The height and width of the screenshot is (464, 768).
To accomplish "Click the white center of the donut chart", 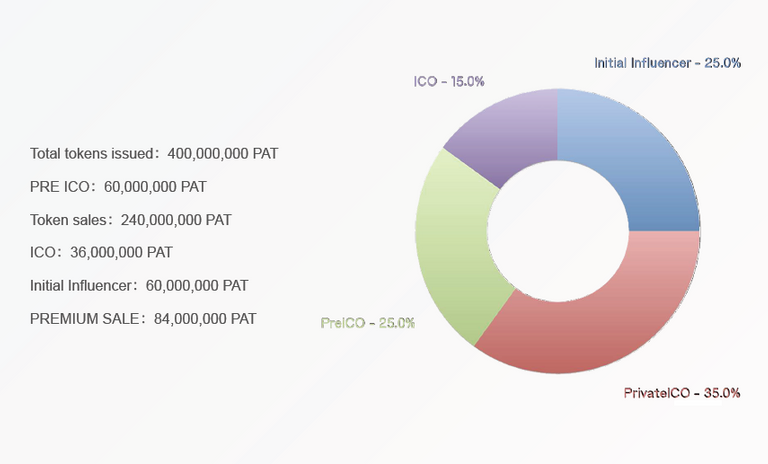I will point(558,231).
